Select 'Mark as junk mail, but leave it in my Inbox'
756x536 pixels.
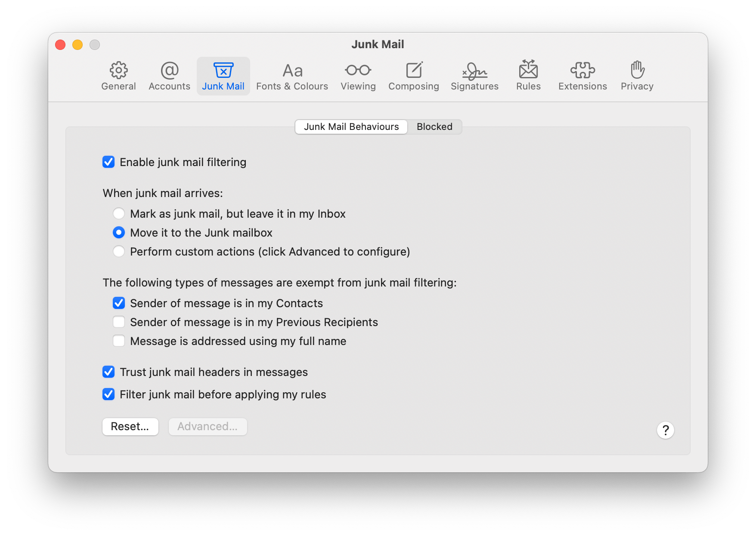pyautogui.click(x=119, y=213)
